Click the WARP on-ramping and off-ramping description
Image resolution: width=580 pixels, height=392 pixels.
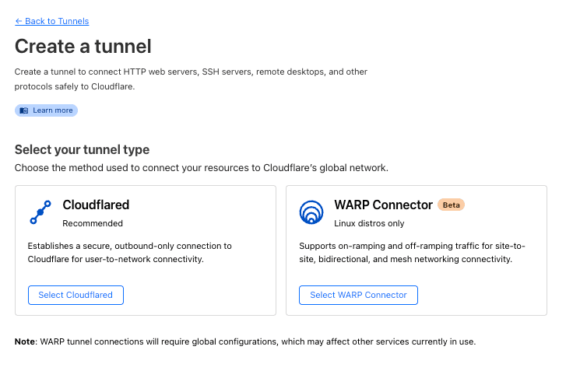pos(412,252)
